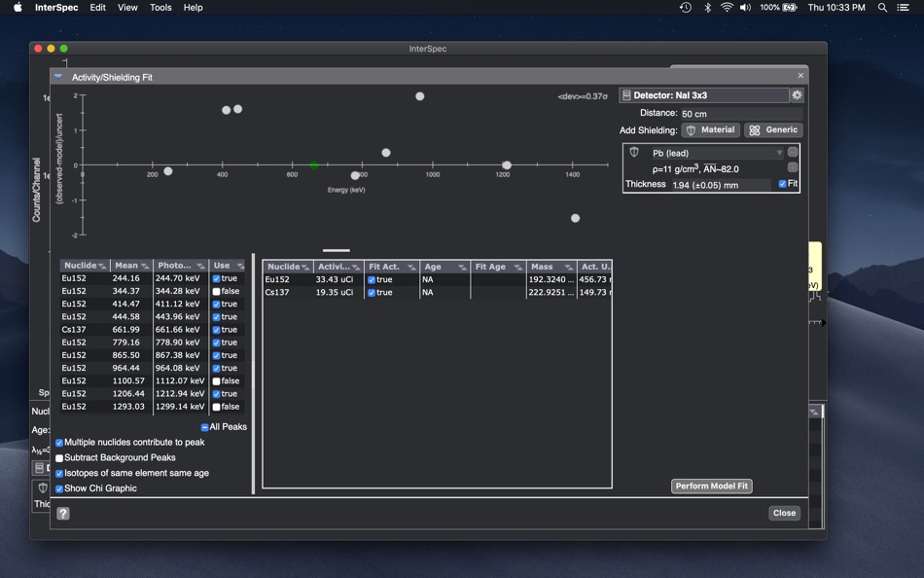Check Use for the 344.37 peak
Image resolution: width=924 pixels, height=578 pixels.
(x=217, y=292)
